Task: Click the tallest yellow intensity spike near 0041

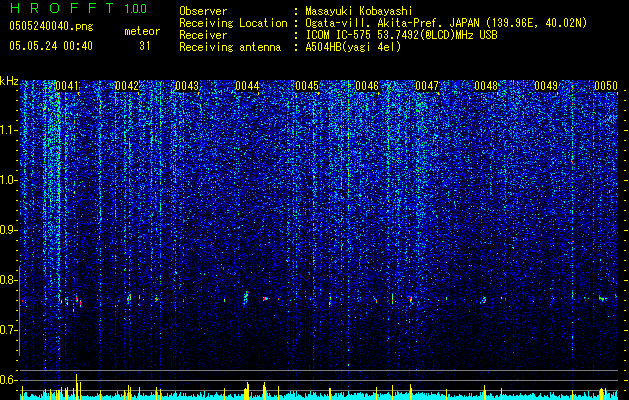Action: [77, 386]
